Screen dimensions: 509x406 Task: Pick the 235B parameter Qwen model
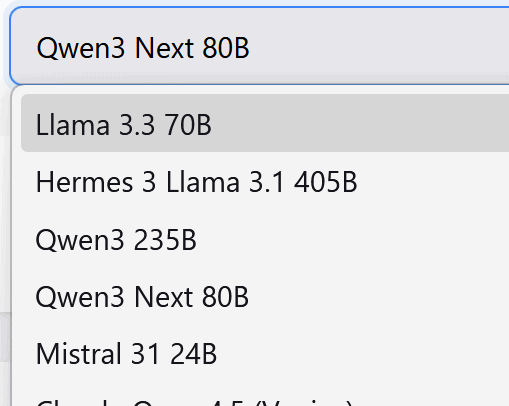pos(265,239)
